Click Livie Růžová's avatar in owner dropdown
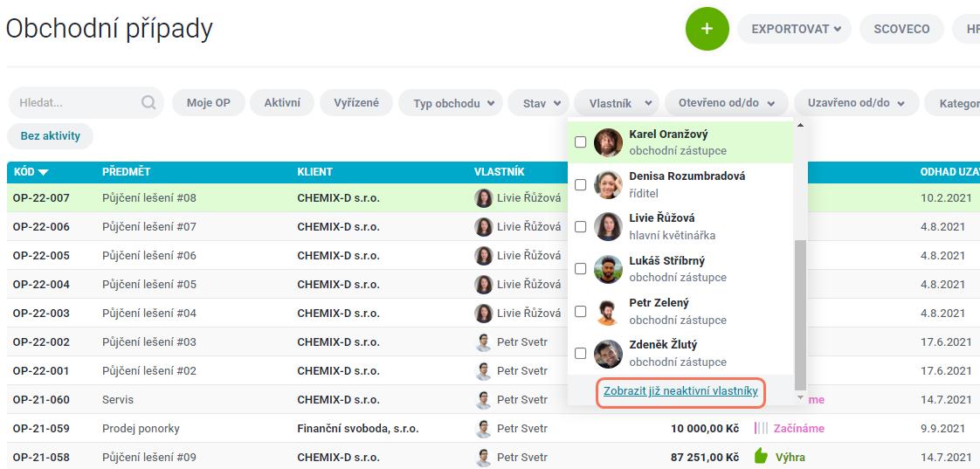 tap(608, 226)
